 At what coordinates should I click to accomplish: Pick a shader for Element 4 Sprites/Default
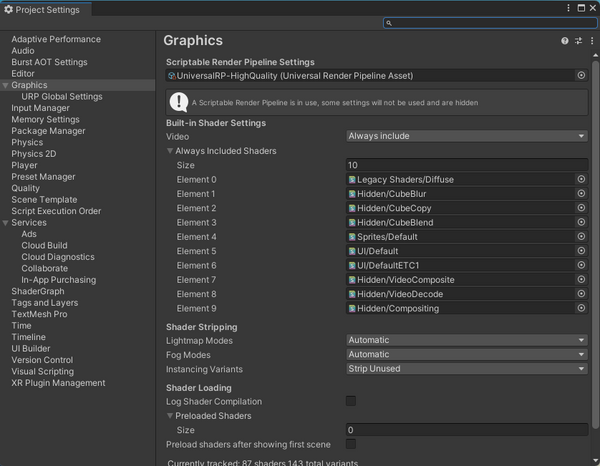581,237
